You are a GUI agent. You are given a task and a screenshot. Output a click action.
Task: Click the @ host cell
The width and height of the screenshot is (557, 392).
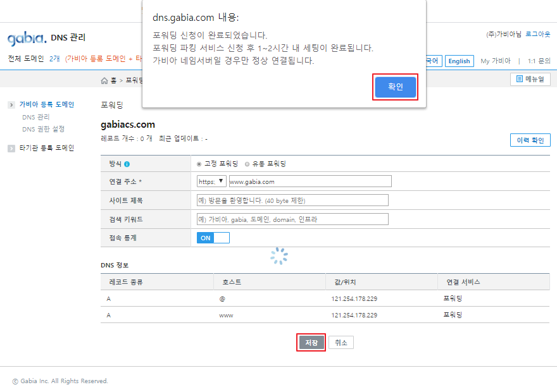point(222,298)
